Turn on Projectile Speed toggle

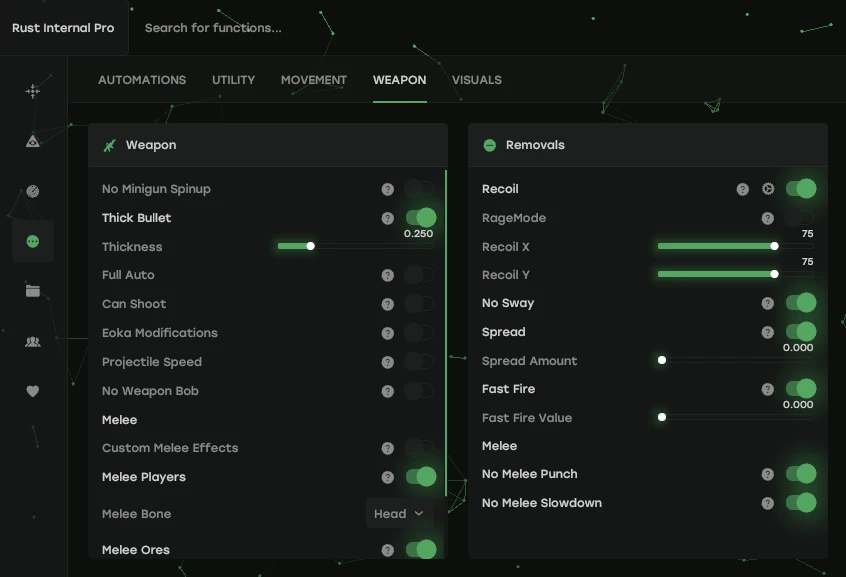click(x=420, y=361)
